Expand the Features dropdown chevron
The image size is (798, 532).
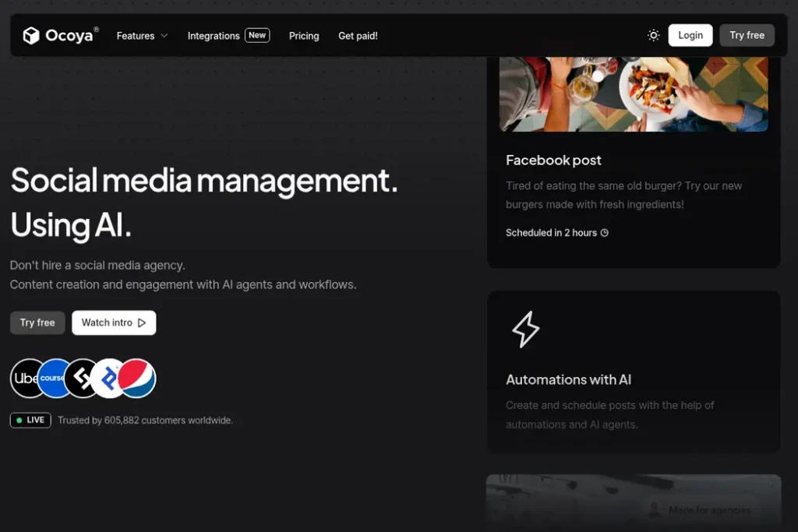164,36
